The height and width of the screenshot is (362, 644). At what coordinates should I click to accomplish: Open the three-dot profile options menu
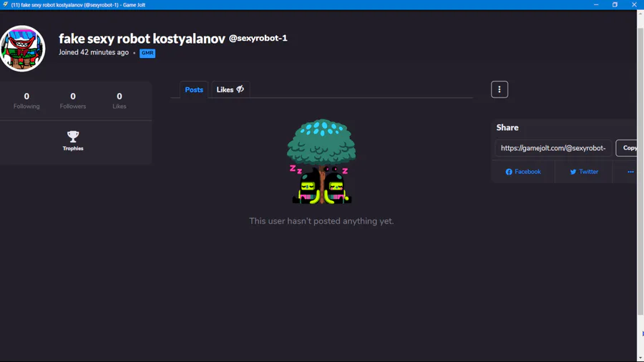pyautogui.click(x=499, y=89)
